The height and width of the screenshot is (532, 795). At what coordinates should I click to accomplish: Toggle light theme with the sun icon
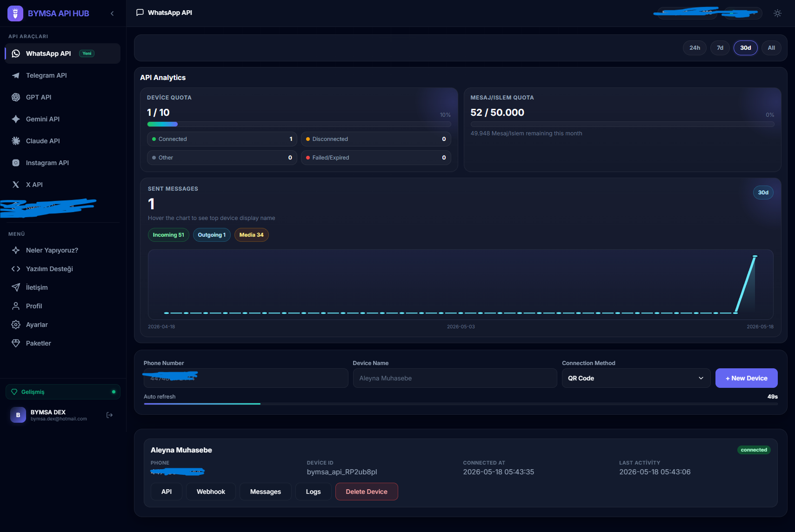(777, 13)
